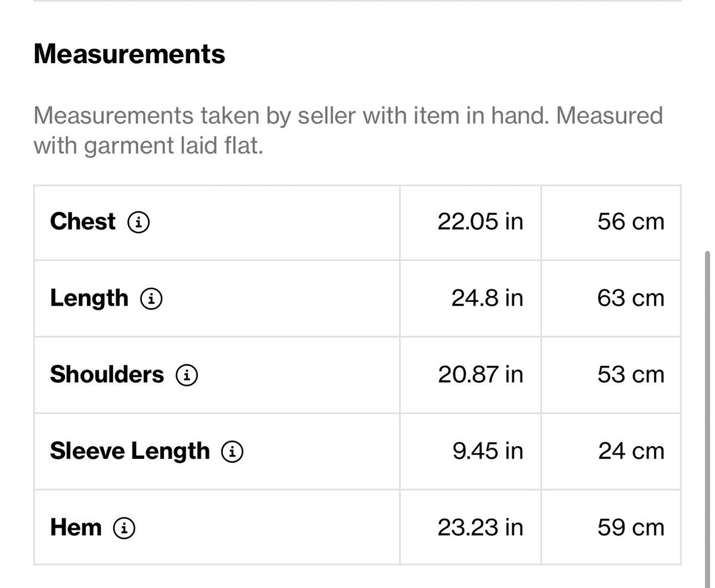Click the 59 cm hem value

tap(630, 527)
